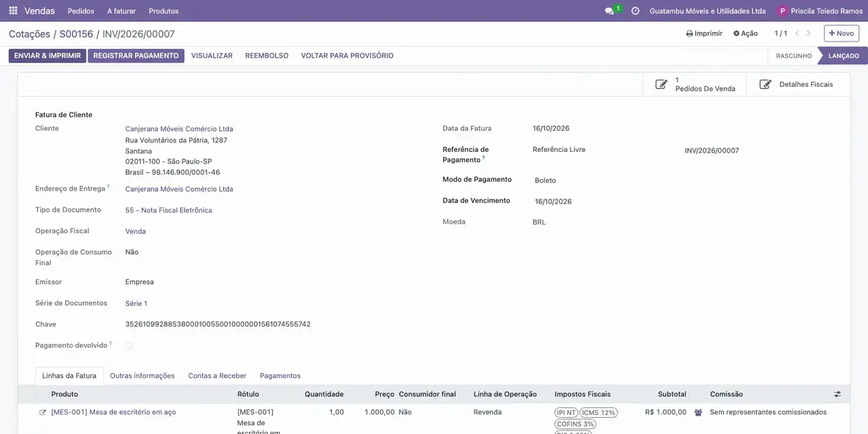The width and height of the screenshot is (868, 434).
Task: Go to Cotações breadcrumb
Action: tap(30, 34)
